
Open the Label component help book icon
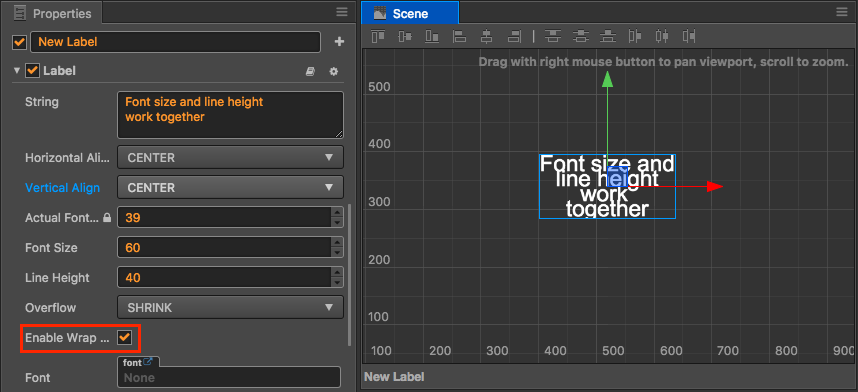click(x=310, y=71)
